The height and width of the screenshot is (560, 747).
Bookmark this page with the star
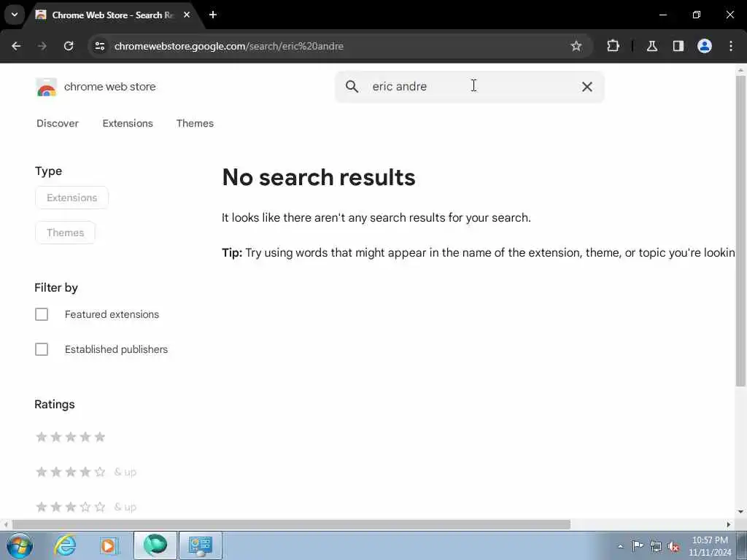576,46
